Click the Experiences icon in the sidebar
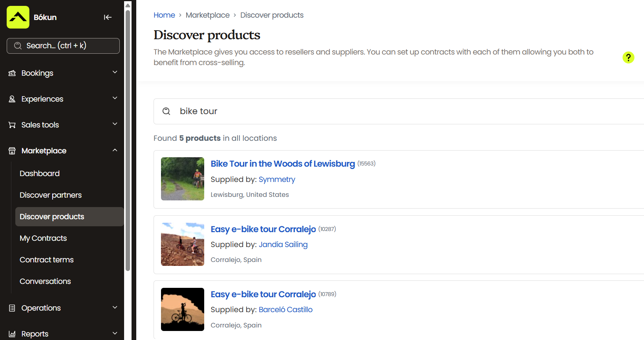Image resolution: width=644 pixels, height=340 pixels. tap(12, 99)
